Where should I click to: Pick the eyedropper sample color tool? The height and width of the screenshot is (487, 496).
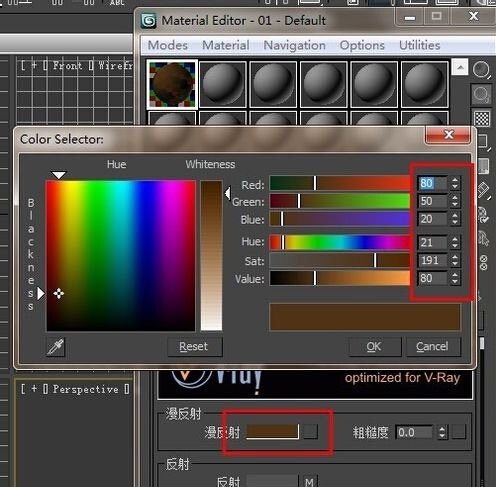click(55, 347)
